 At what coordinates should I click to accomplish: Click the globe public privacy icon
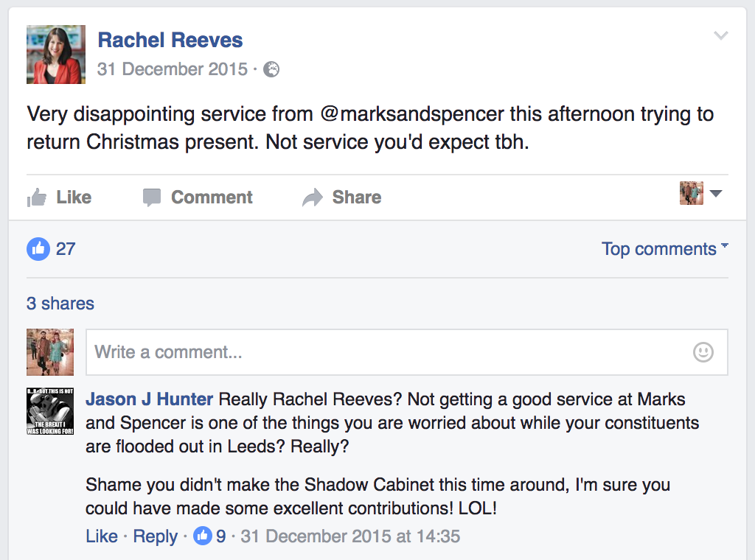(x=271, y=69)
